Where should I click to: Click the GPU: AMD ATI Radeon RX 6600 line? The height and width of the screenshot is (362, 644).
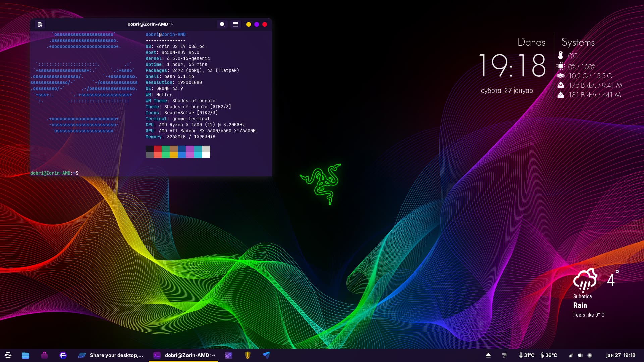point(201,131)
